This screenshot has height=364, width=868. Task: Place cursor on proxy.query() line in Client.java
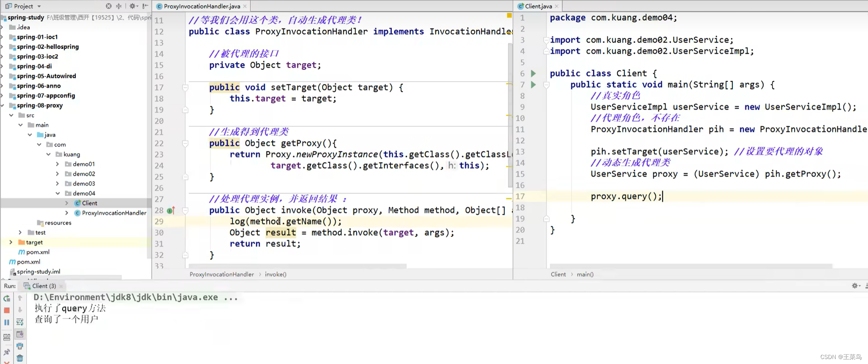pos(626,196)
